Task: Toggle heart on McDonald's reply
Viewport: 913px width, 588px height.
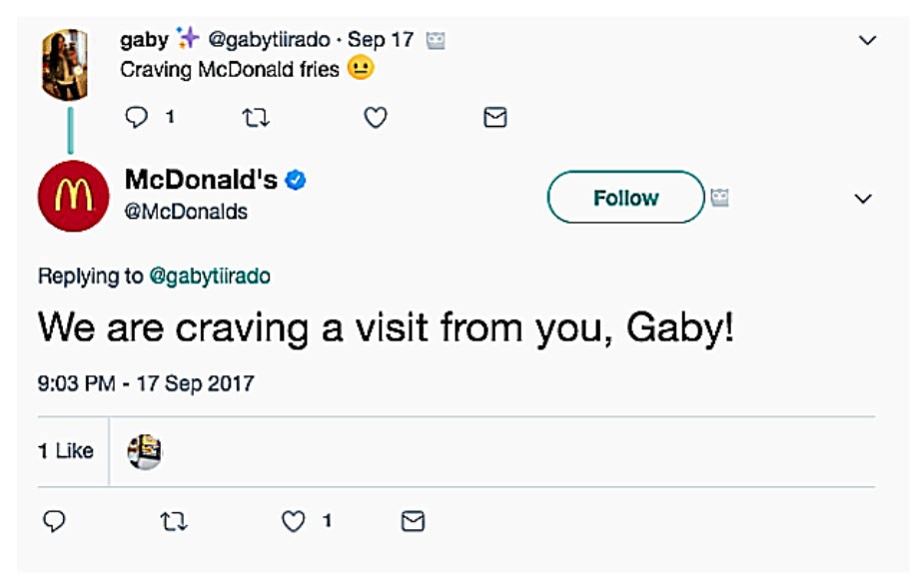Action: 293,521
